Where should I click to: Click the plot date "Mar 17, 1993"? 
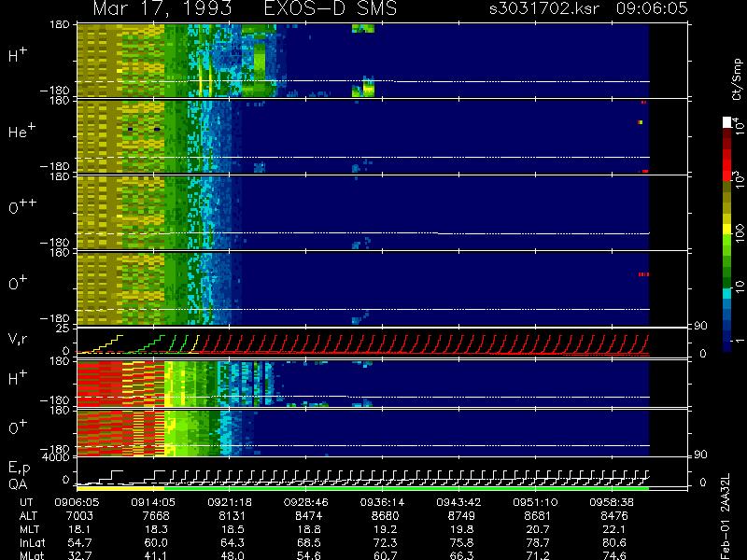point(162,8)
